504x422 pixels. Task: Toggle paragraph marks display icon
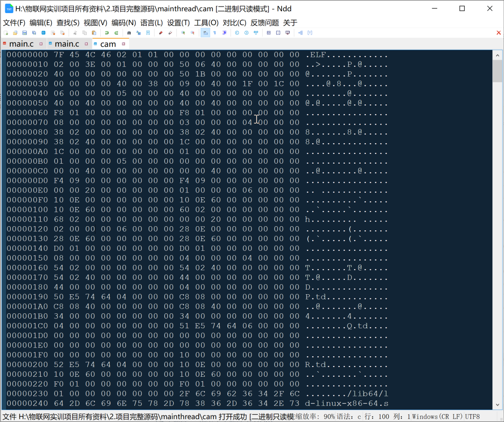(x=215, y=33)
